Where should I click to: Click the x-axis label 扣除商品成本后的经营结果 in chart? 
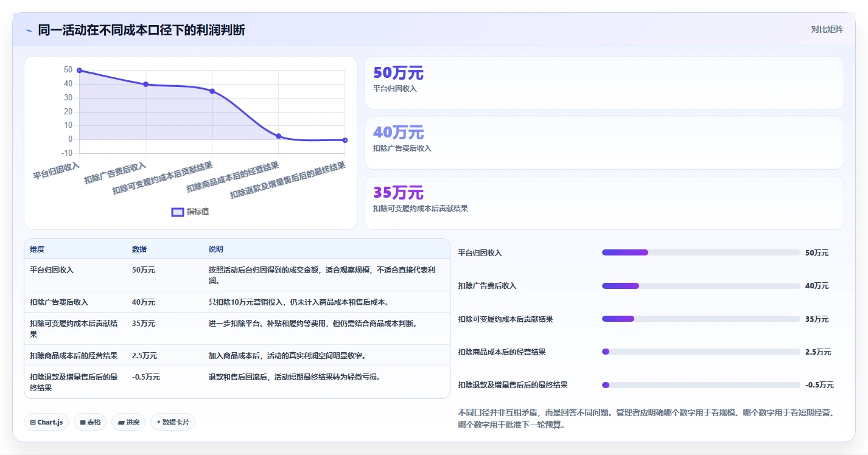click(x=233, y=178)
